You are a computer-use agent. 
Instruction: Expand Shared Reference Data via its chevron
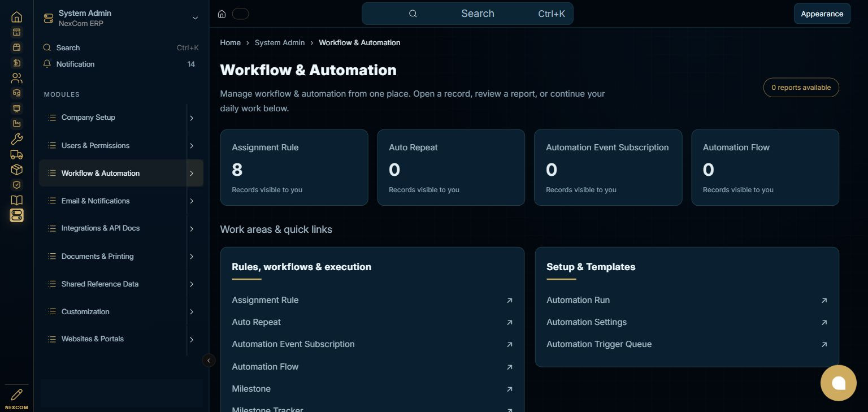pos(192,284)
